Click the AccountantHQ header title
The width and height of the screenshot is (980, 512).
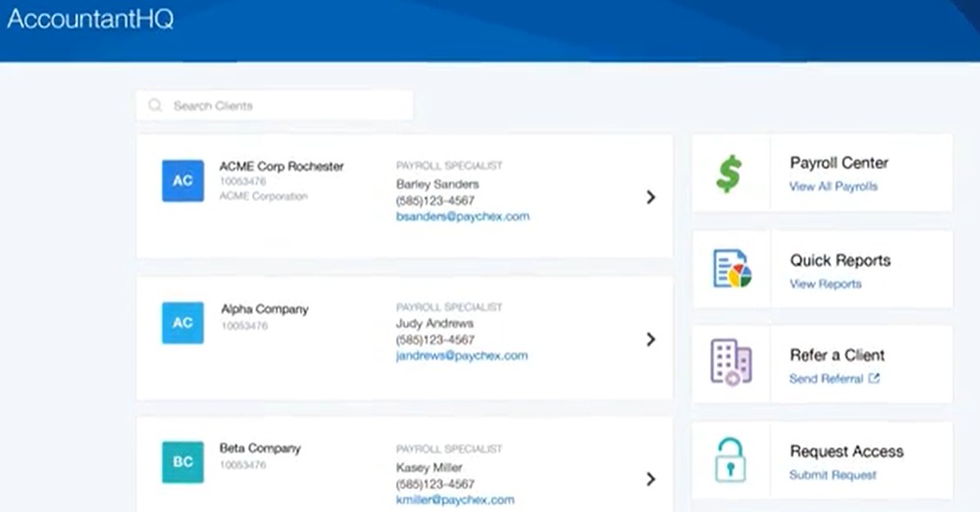[91, 19]
